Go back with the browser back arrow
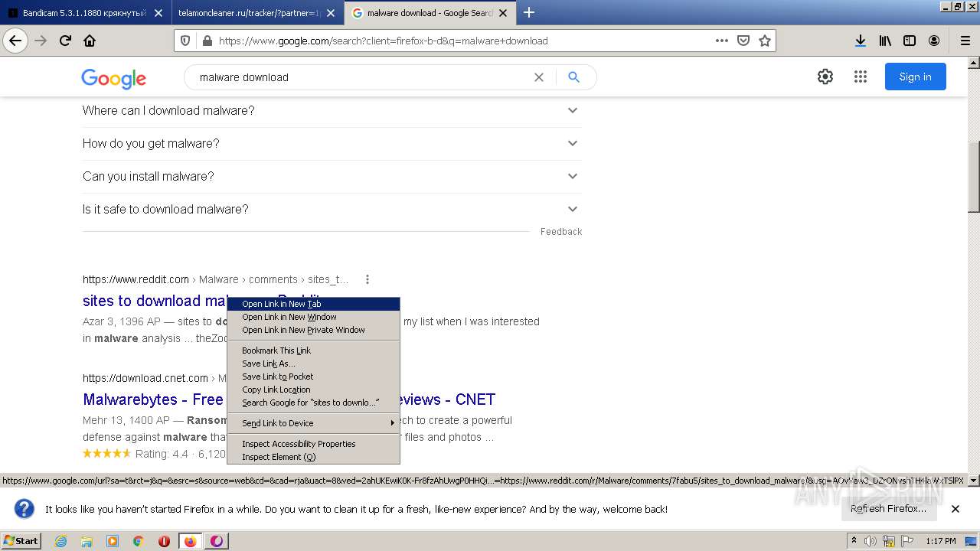 tap(15, 41)
